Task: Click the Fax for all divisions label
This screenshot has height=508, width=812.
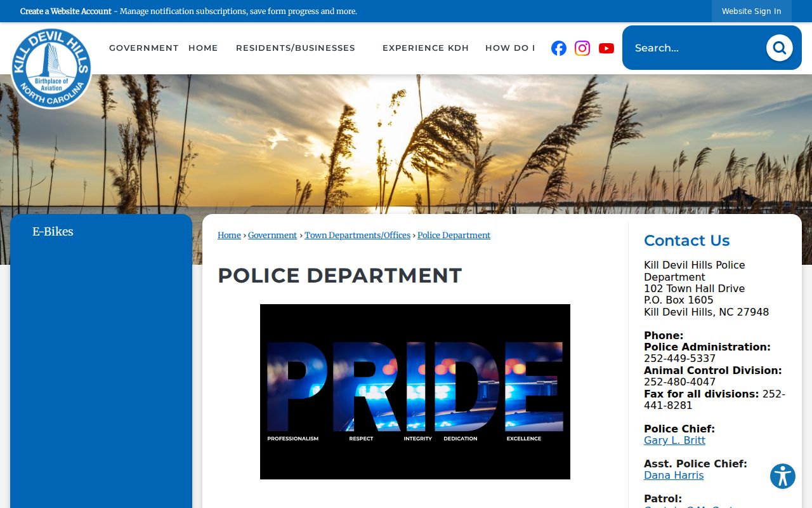Action: pos(701,394)
